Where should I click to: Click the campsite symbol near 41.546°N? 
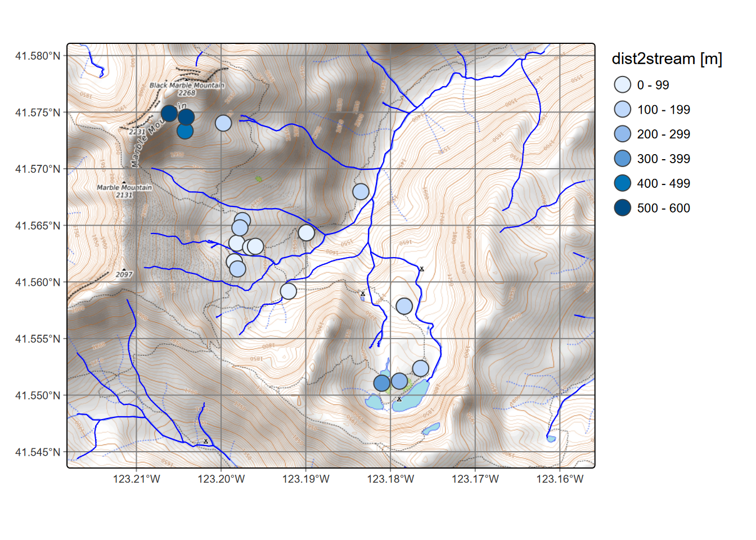coord(206,442)
